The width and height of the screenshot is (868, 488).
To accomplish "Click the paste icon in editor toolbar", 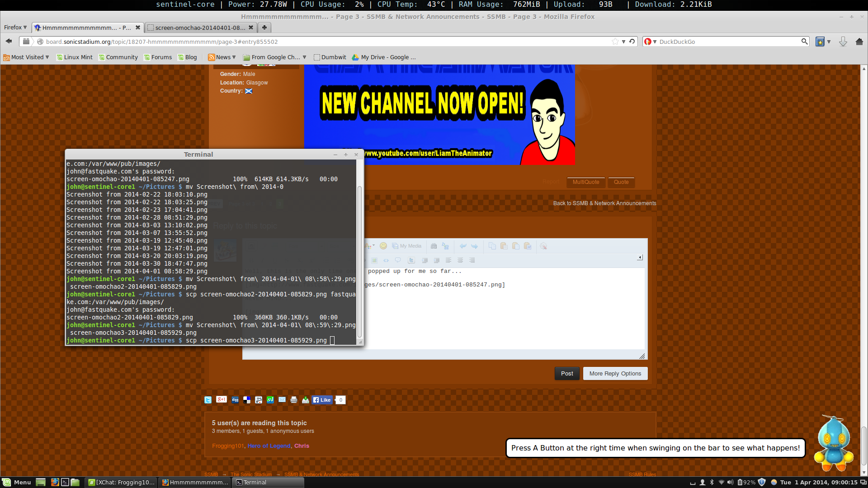I will pos(504,246).
